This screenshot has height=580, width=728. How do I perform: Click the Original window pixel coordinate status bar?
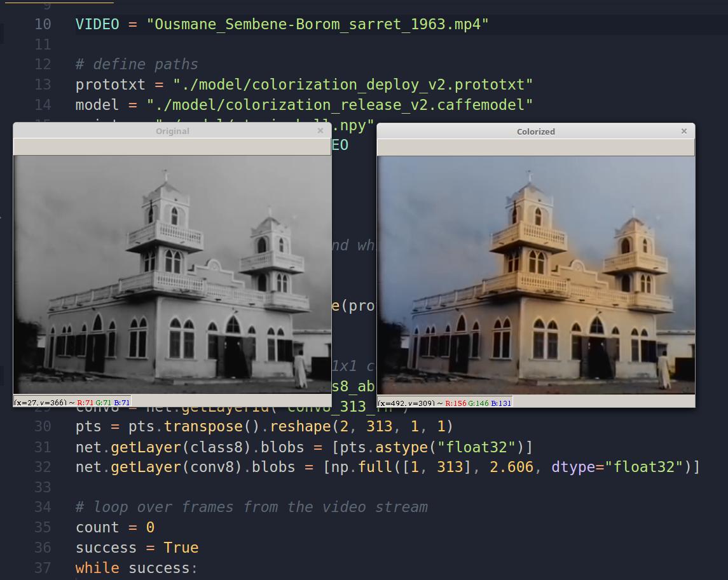pyautogui.click(x=72, y=402)
